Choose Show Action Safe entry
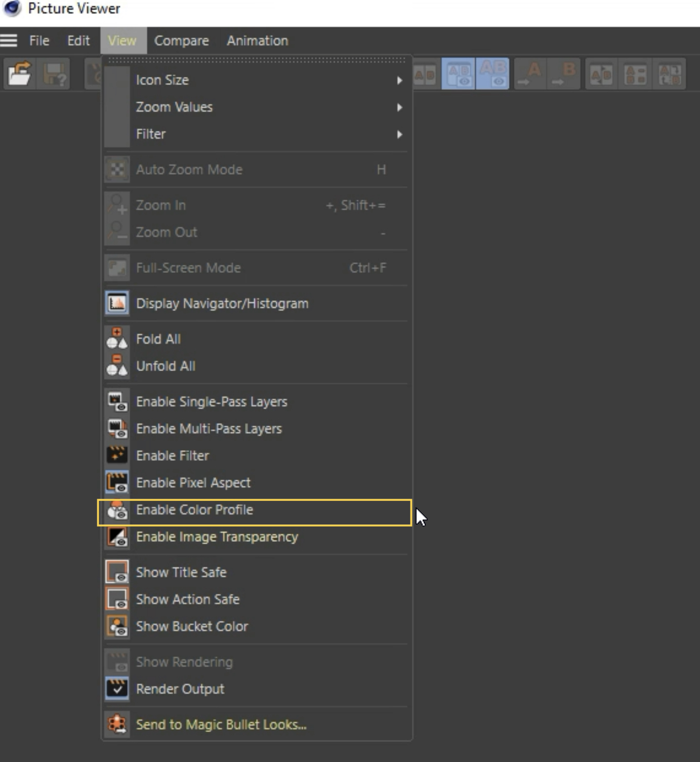 [x=255, y=599]
